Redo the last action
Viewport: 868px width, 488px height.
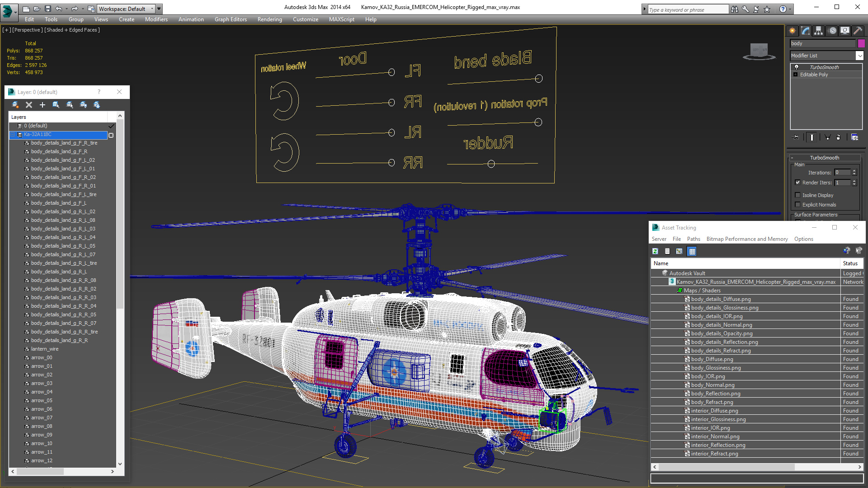tap(75, 9)
